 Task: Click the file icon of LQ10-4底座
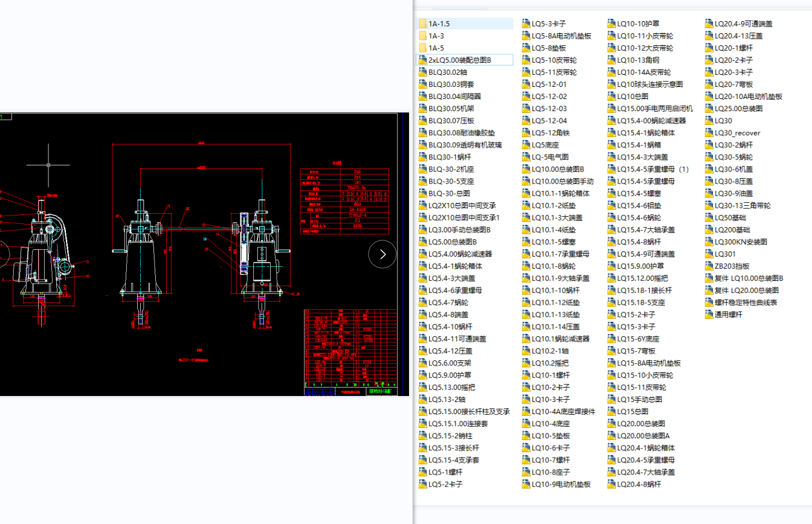click(x=526, y=424)
